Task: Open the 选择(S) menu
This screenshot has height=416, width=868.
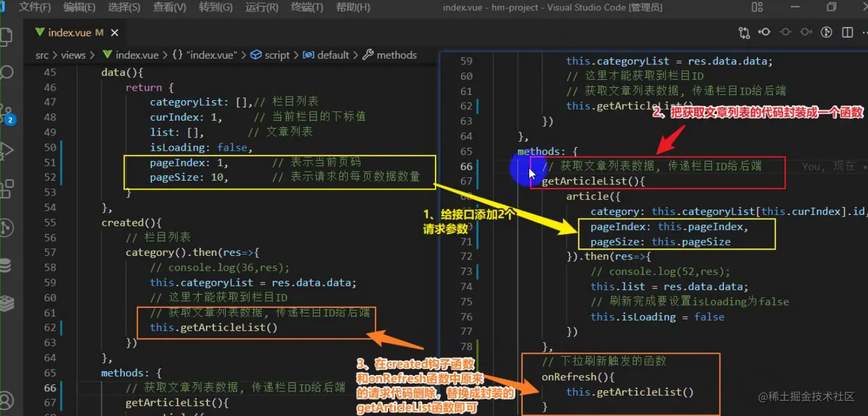Action: (x=124, y=8)
